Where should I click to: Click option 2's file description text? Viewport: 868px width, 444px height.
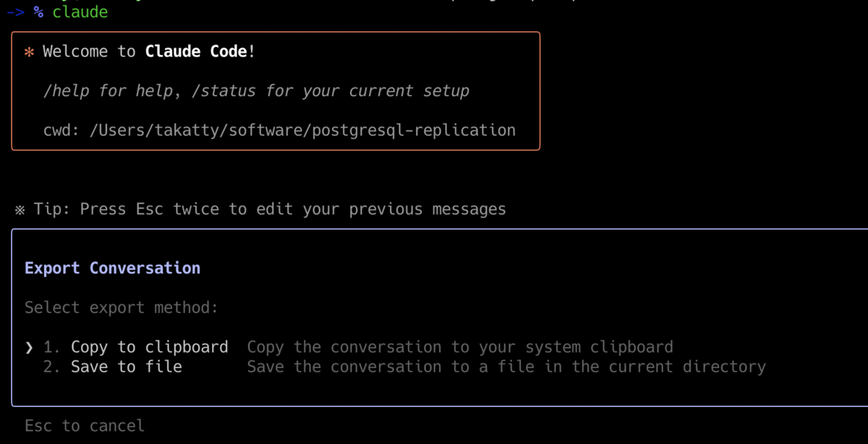click(506, 367)
